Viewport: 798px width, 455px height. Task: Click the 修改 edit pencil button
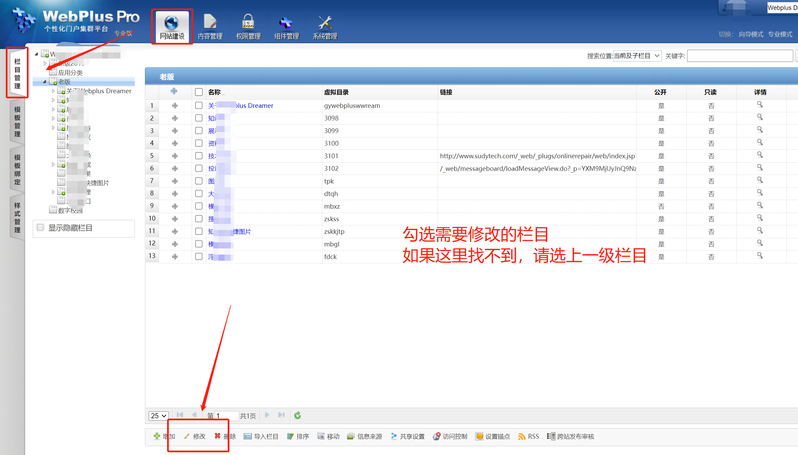click(x=194, y=437)
